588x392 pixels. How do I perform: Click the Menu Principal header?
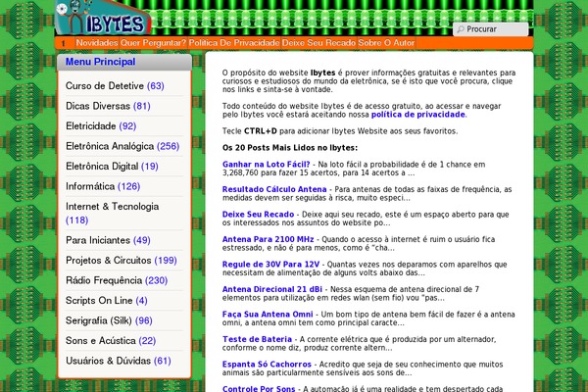pos(101,62)
